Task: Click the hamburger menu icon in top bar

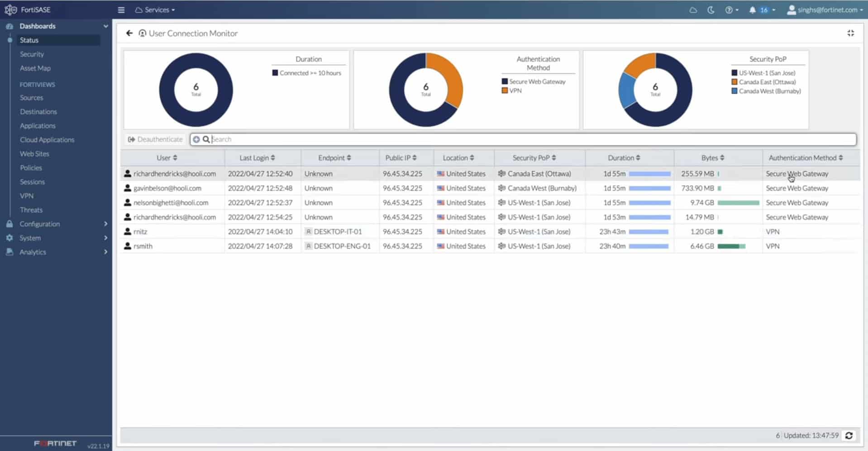Action: click(121, 10)
